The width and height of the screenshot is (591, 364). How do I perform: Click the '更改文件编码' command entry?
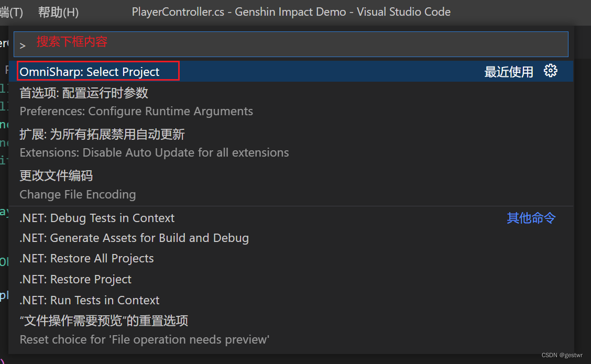[x=57, y=175]
